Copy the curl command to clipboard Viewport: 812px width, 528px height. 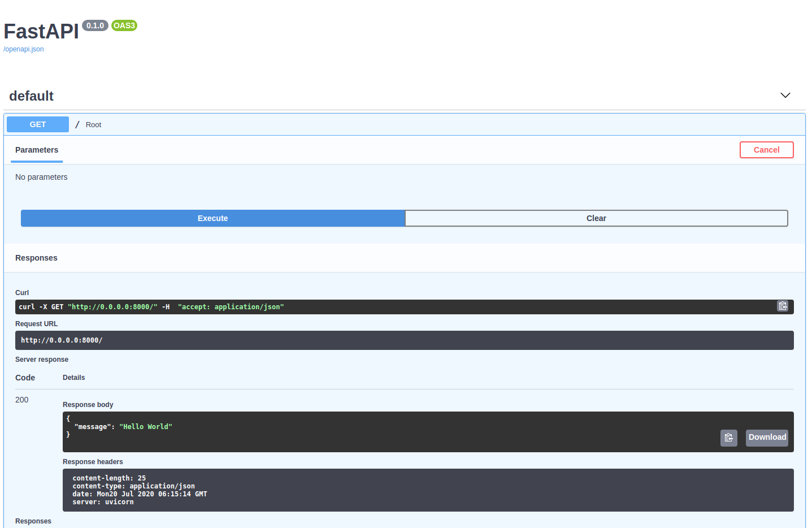(783, 306)
